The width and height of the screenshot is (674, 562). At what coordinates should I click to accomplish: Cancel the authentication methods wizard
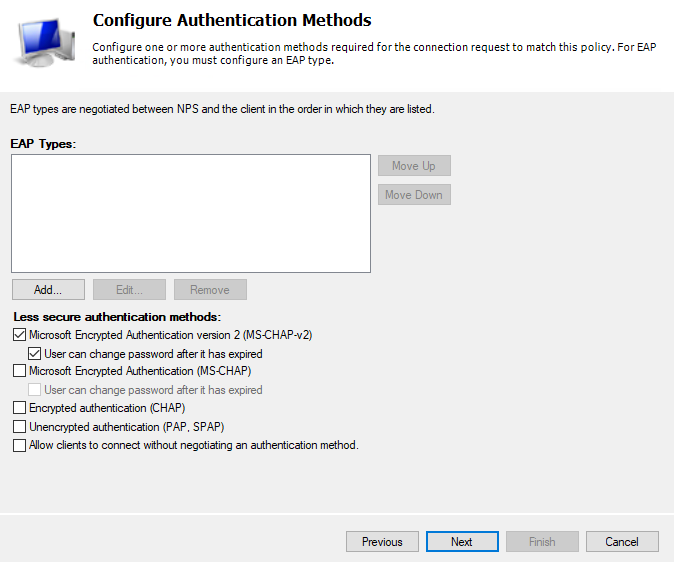[622, 542]
